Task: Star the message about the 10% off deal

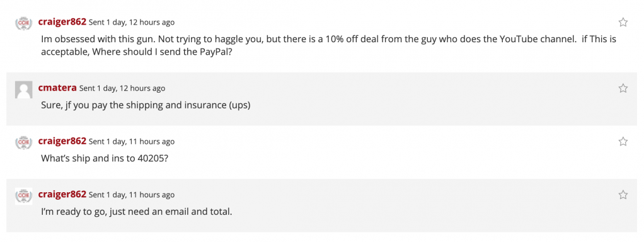Action: coord(623,22)
